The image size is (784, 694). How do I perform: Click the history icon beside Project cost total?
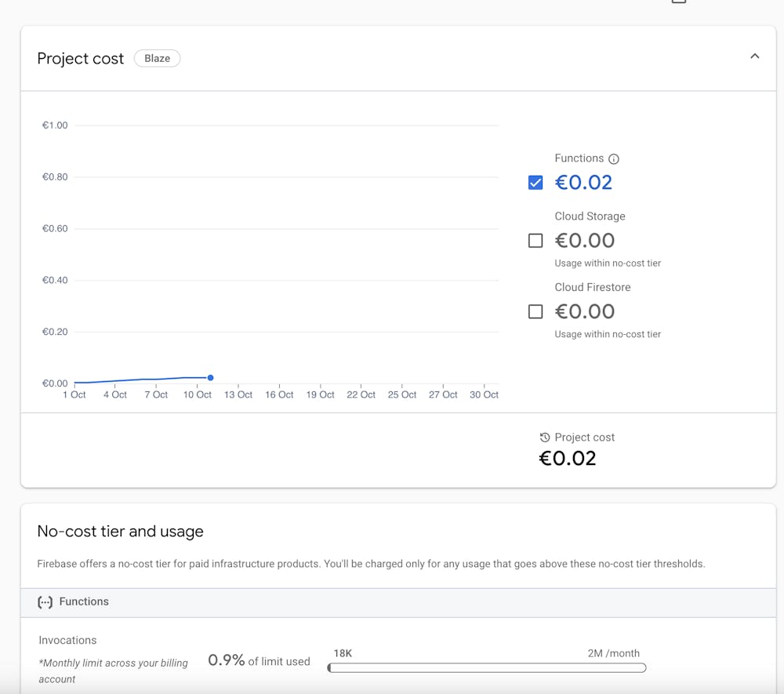(x=545, y=438)
